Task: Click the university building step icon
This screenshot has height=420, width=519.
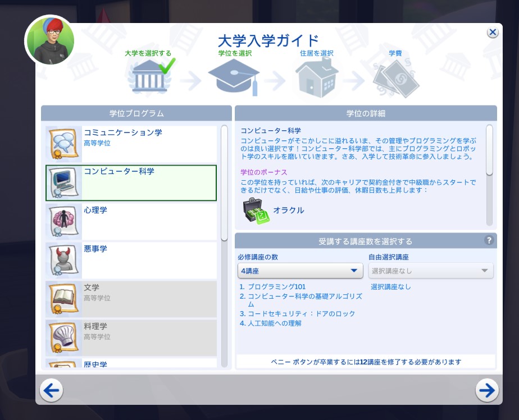Action: [149, 76]
